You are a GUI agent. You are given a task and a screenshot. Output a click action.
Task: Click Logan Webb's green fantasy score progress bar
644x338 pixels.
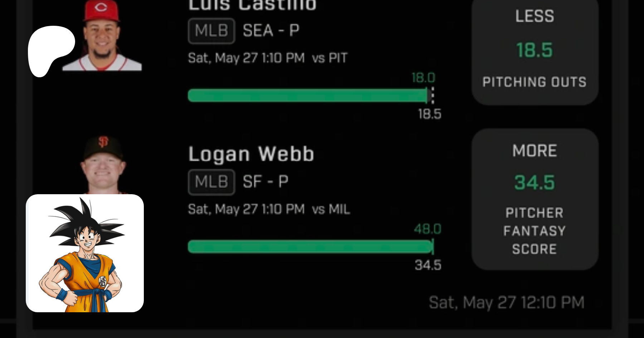coord(310,247)
